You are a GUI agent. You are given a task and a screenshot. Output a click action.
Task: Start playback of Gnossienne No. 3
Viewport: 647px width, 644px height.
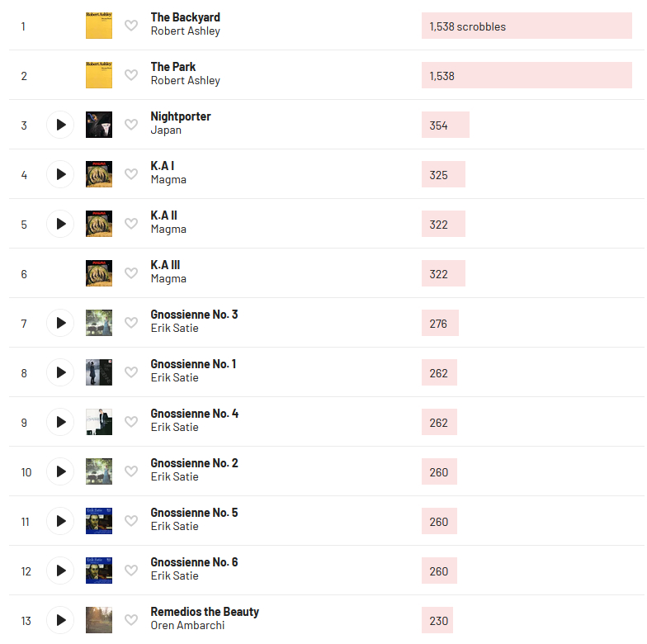pos(60,323)
